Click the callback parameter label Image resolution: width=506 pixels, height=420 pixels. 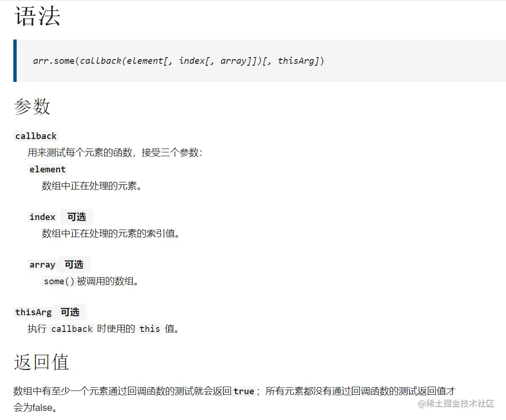pos(36,136)
